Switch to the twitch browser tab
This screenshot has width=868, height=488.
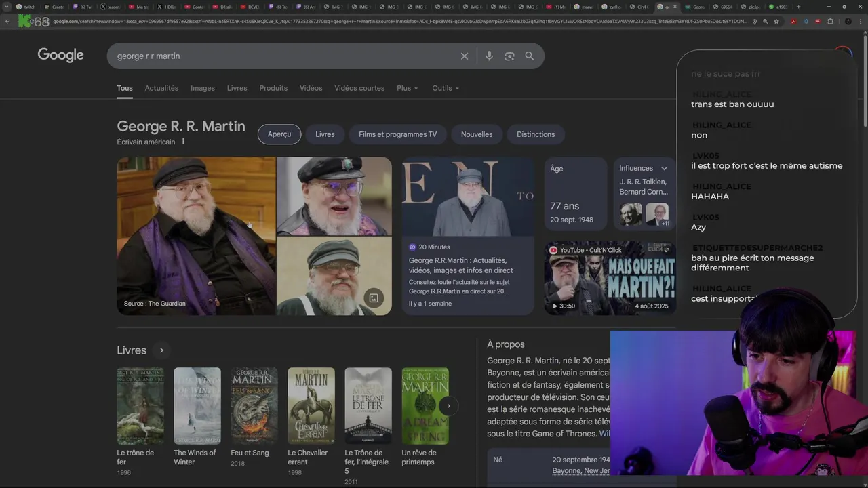pos(27,7)
